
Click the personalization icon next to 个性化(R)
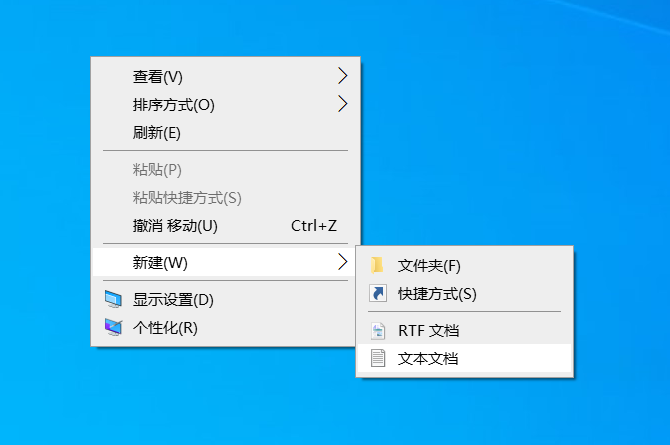coord(113,327)
